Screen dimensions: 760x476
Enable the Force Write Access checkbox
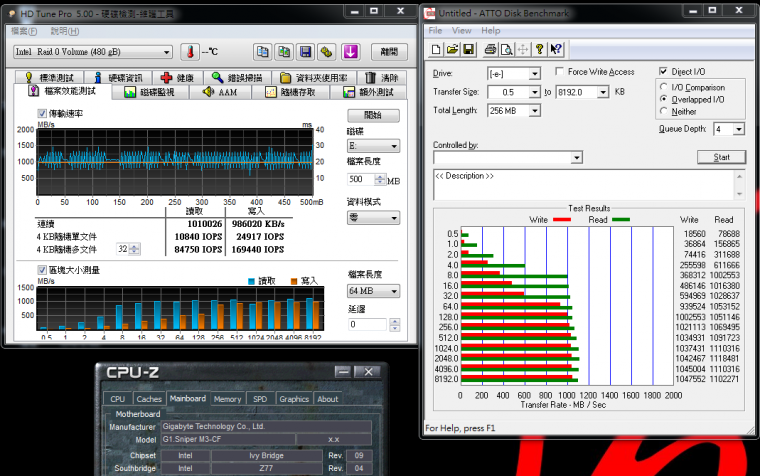tap(559, 72)
